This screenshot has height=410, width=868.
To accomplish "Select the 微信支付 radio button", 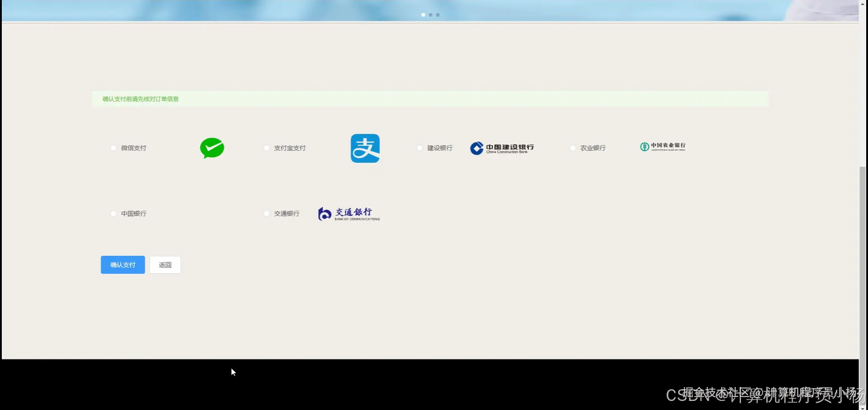I will pos(113,148).
